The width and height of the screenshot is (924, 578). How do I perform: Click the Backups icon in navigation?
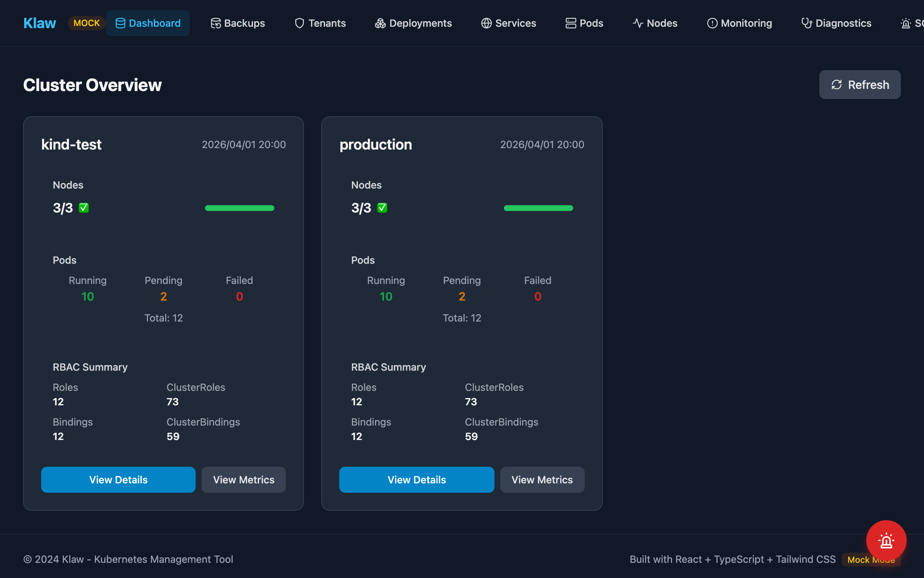pyautogui.click(x=216, y=23)
